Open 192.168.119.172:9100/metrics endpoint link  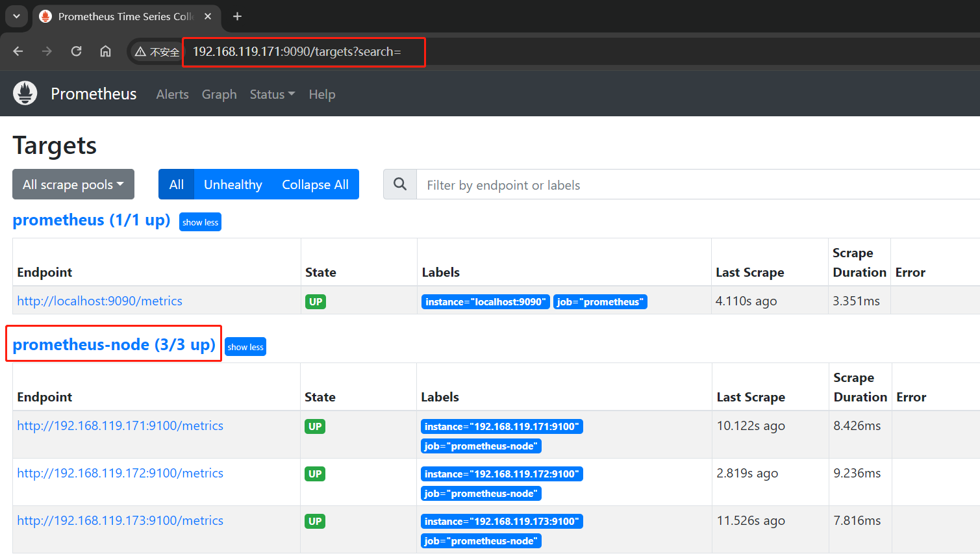[x=120, y=473]
